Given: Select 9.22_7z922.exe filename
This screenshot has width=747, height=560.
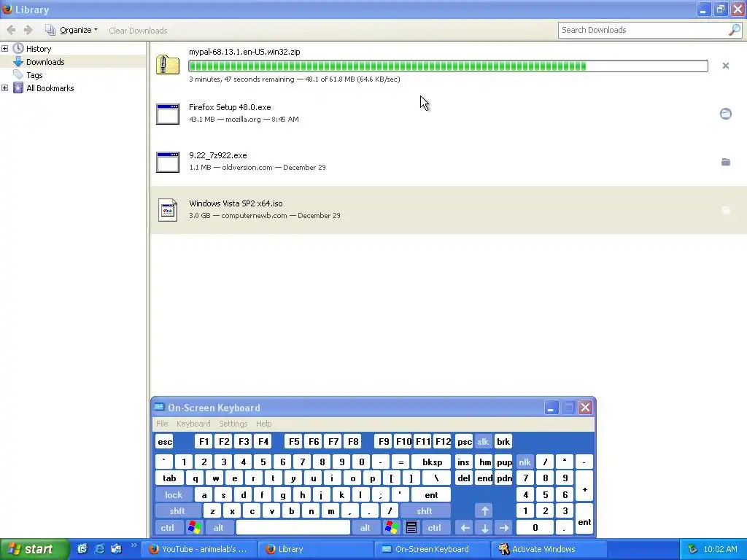Looking at the screenshot, I should pyautogui.click(x=217, y=155).
